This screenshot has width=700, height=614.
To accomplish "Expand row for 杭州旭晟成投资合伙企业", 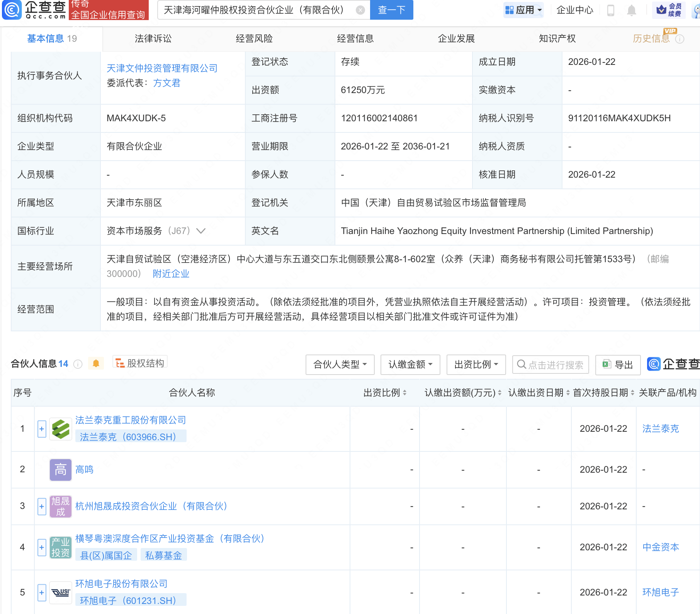I will coord(42,506).
